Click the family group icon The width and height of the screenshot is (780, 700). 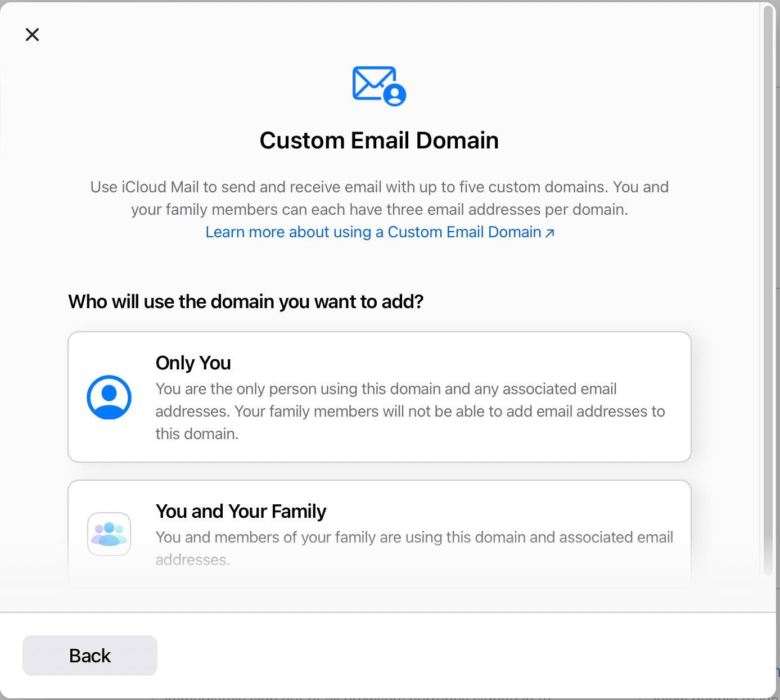(x=109, y=534)
